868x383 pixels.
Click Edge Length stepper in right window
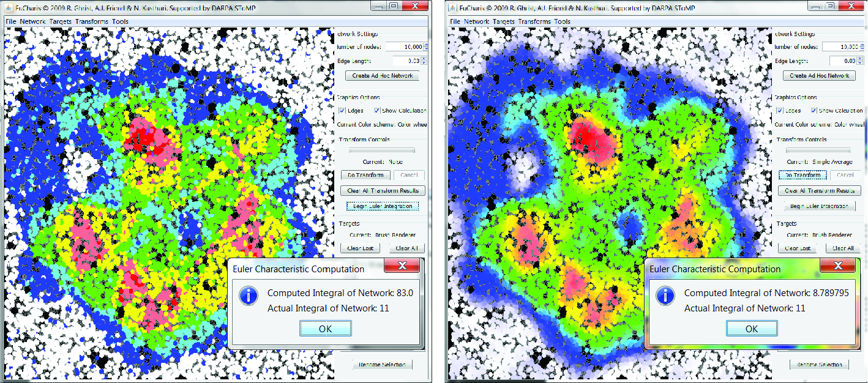pyautogui.click(x=861, y=61)
